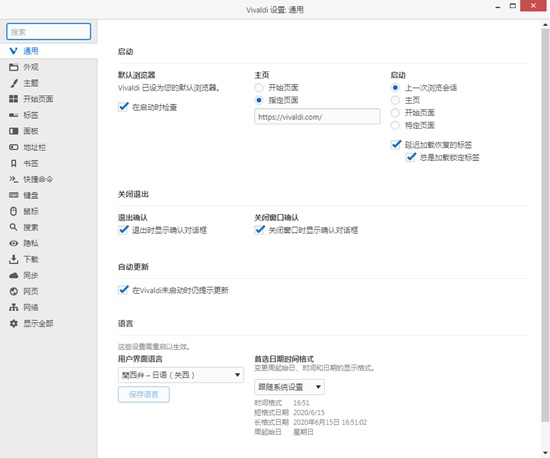The height and width of the screenshot is (458, 550).
Task: Click the download icon for 下载
Action: point(13,259)
